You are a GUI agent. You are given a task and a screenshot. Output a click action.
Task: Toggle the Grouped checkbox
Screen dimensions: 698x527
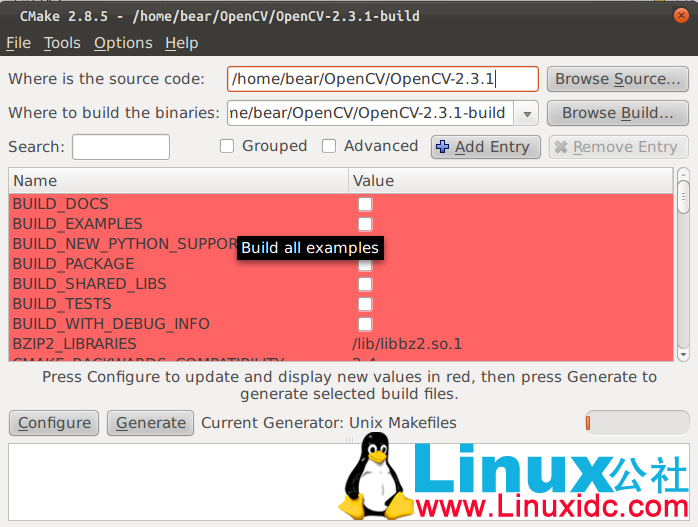[x=227, y=146]
